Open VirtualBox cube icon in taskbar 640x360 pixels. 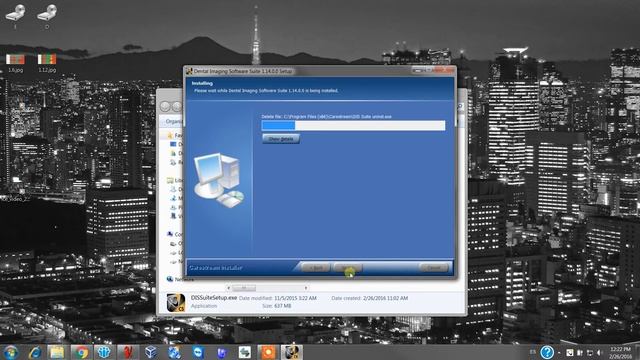(x=151, y=352)
